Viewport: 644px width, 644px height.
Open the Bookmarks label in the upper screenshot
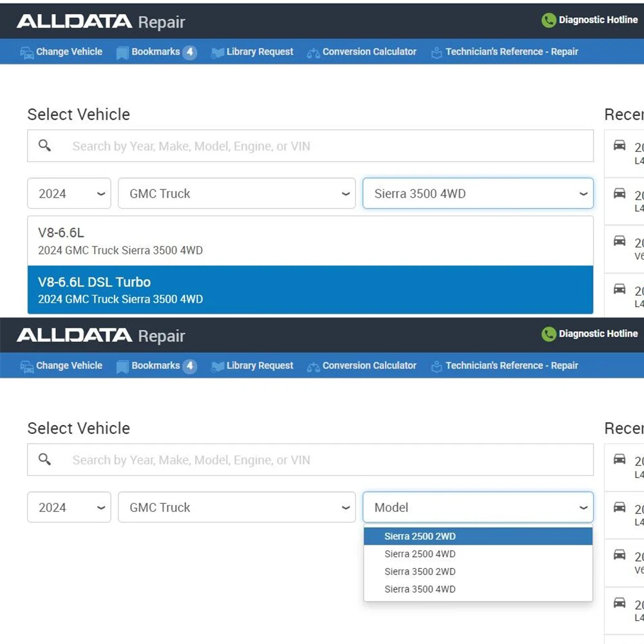point(156,52)
